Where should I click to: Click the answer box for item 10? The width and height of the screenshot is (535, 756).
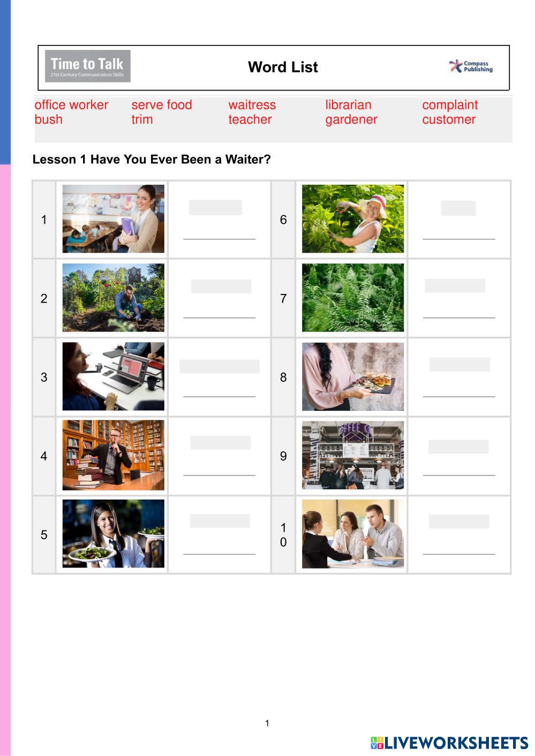[x=459, y=521]
